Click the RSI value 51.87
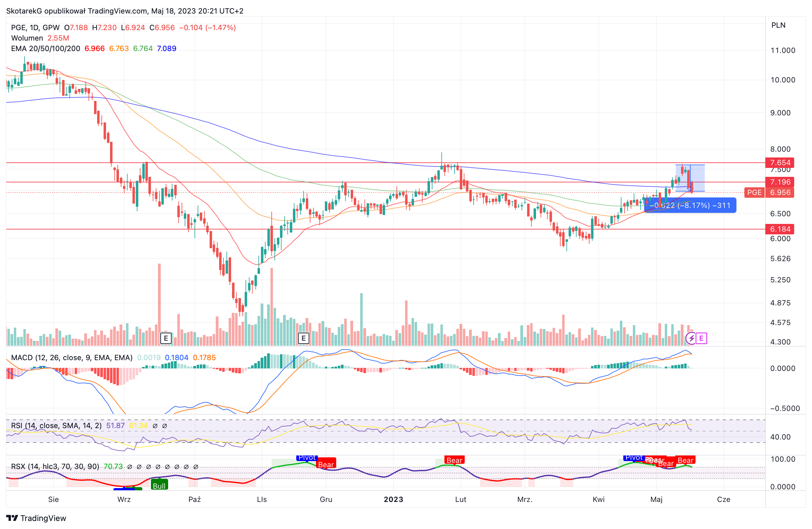This screenshot has height=529, width=812. coord(115,426)
